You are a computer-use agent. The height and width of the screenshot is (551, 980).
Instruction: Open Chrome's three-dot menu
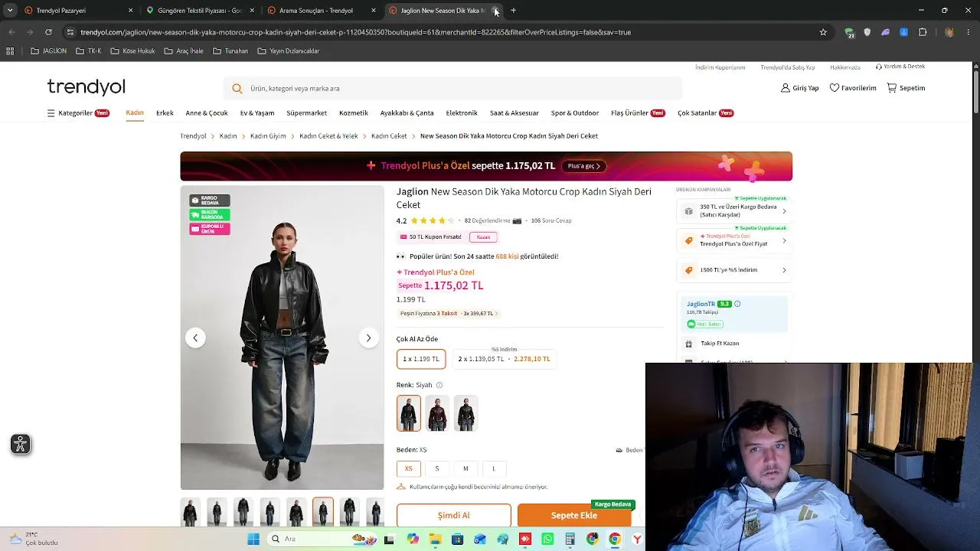coord(969,32)
